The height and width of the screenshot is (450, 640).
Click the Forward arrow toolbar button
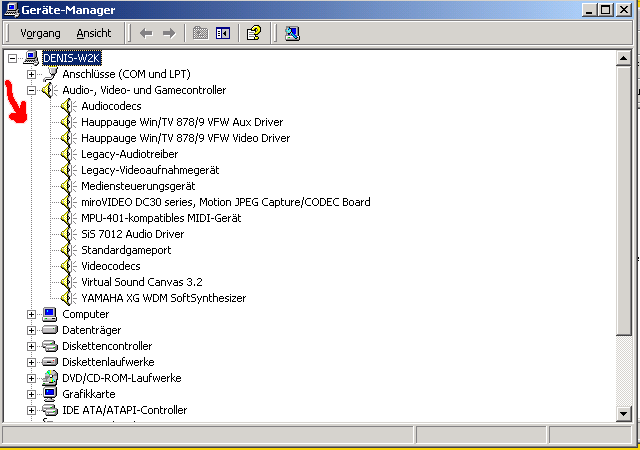[168, 33]
